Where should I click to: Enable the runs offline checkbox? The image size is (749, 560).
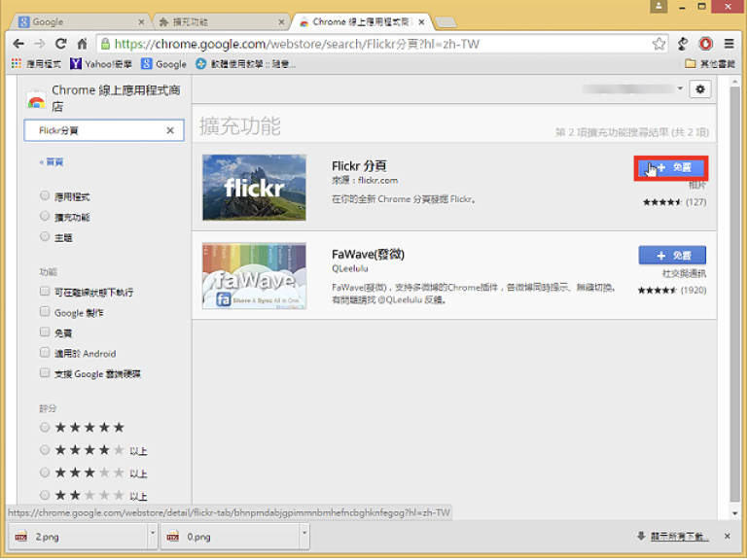click(x=45, y=292)
